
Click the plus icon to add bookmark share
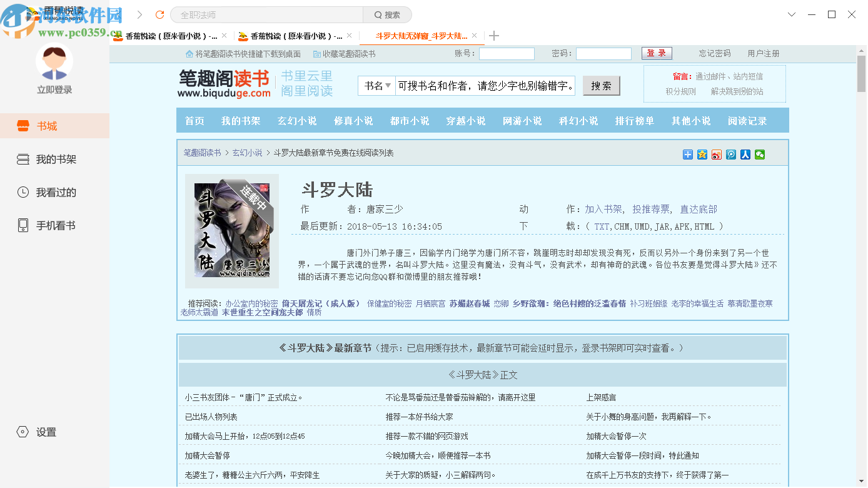click(687, 155)
